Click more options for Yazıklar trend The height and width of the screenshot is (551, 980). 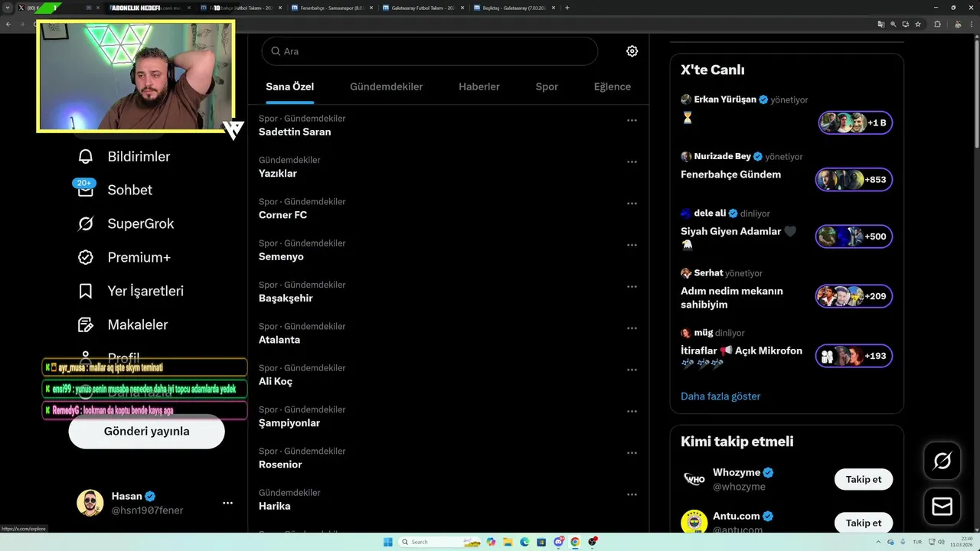click(632, 162)
